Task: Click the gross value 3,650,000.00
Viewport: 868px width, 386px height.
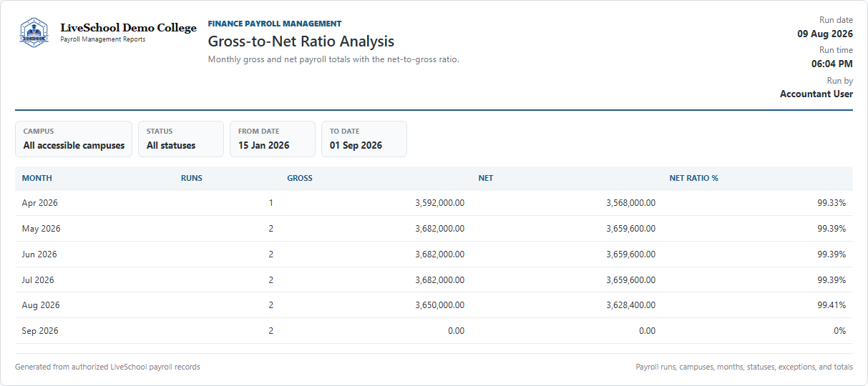Action: click(440, 305)
